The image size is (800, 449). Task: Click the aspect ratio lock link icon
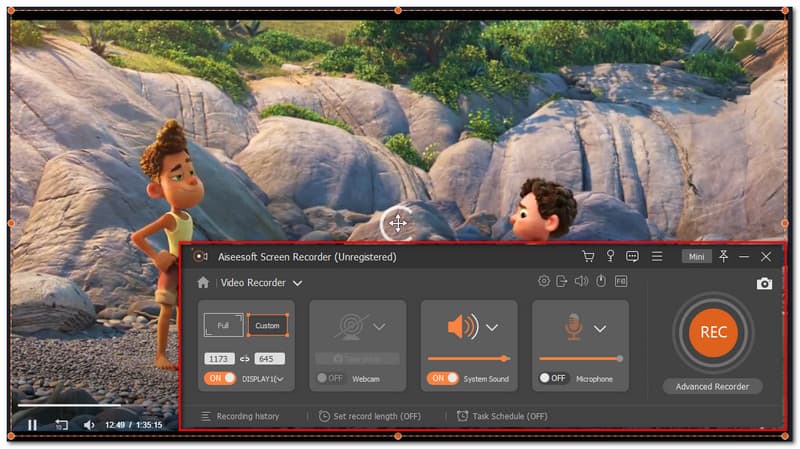245,359
